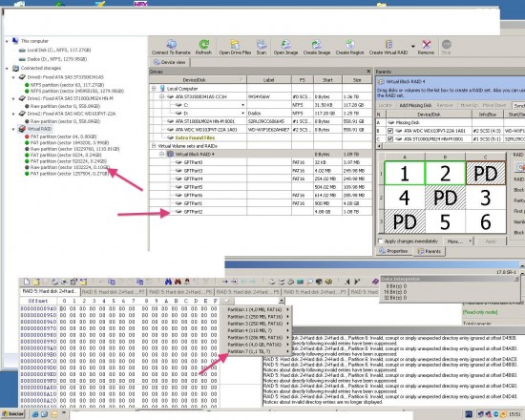
Task: Choose Partition 1 (4,0 MB, FAT16) menu entry
Action: tap(257, 309)
